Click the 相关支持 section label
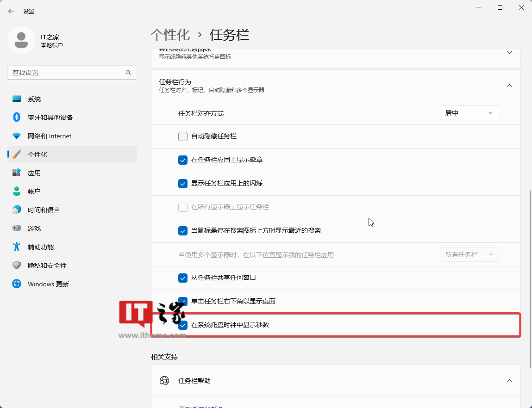This screenshot has width=532, height=408. [164, 357]
